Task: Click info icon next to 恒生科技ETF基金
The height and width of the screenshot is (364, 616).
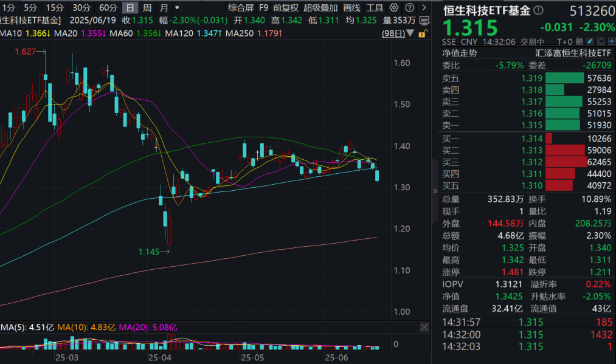Action: click(x=537, y=12)
